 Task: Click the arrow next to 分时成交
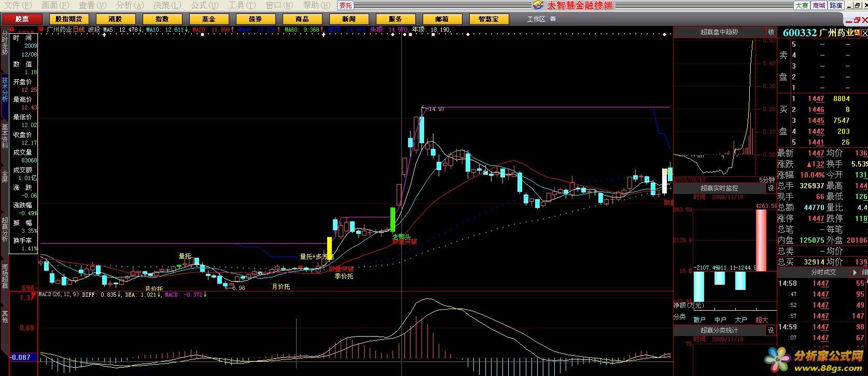(855, 272)
